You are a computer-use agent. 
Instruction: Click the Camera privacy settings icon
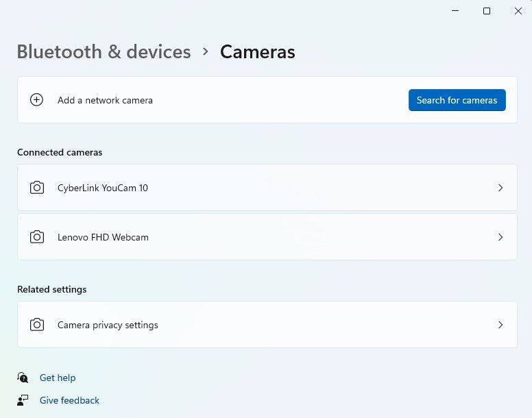[x=37, y=325]
